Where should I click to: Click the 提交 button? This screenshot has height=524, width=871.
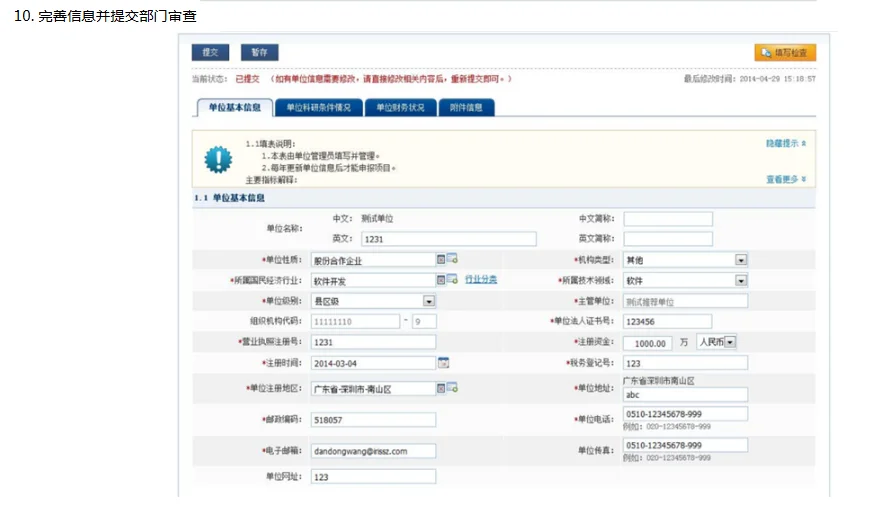point(211,52)
